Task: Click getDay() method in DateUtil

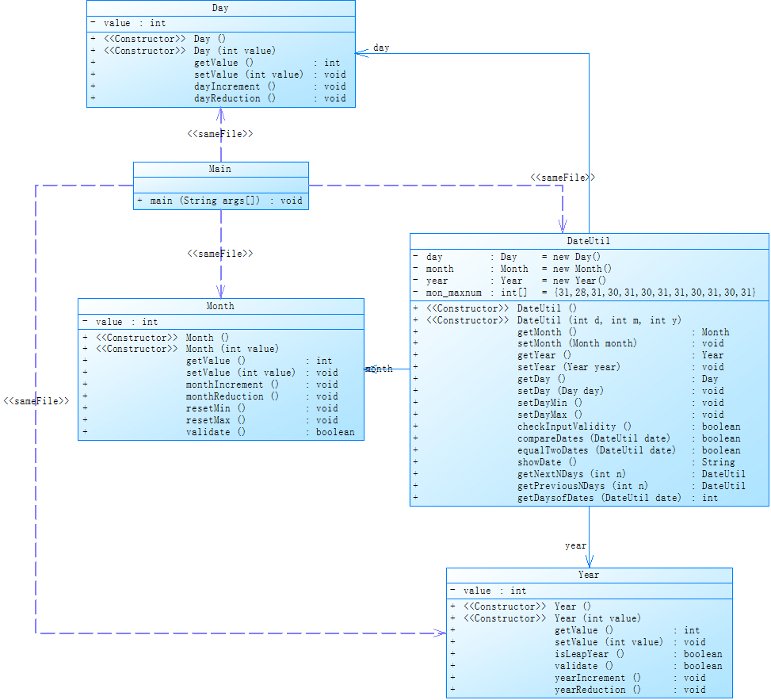Action: click(566, 379)
